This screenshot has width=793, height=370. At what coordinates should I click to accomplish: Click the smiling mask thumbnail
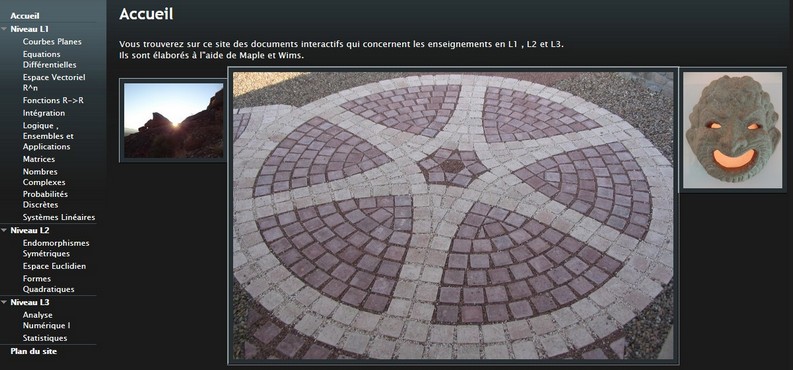click(733, 130)
